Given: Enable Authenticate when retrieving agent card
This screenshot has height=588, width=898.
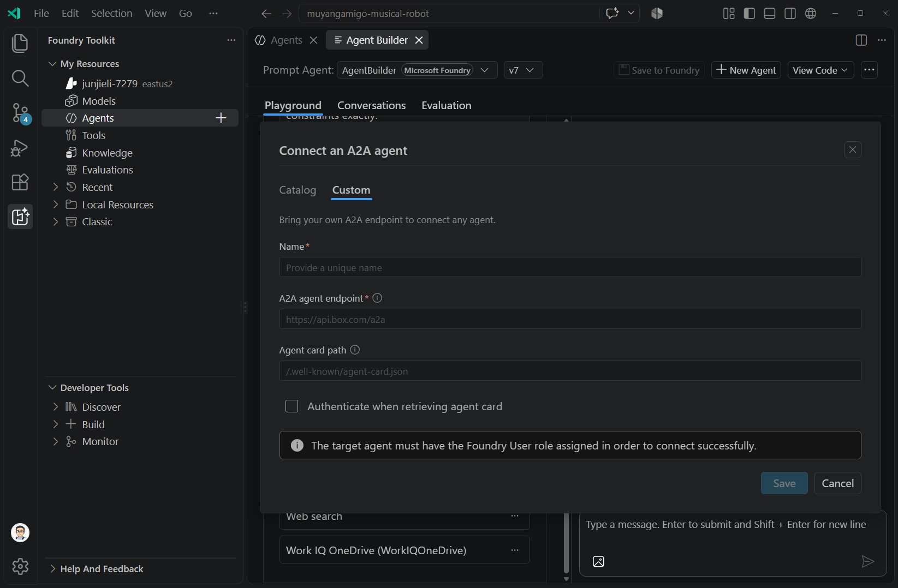Looking at the screenshot, I should click(292, 406).
